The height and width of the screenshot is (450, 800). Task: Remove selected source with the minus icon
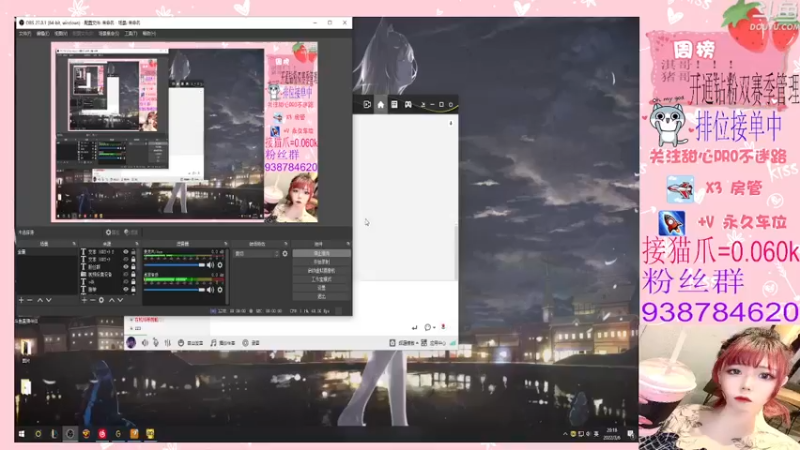pos(93,300)
